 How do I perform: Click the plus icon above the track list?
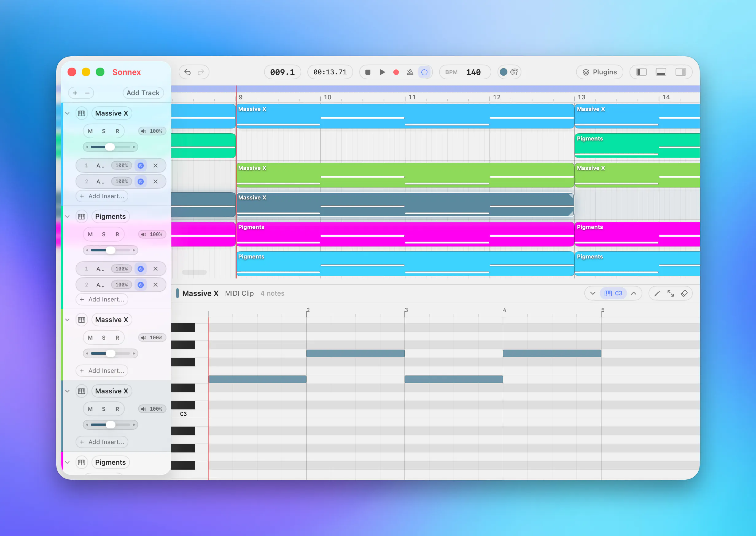point(75,93)
